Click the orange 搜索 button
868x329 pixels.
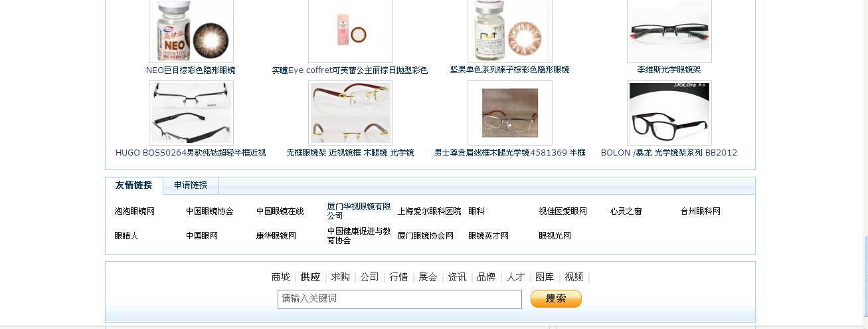556,299
